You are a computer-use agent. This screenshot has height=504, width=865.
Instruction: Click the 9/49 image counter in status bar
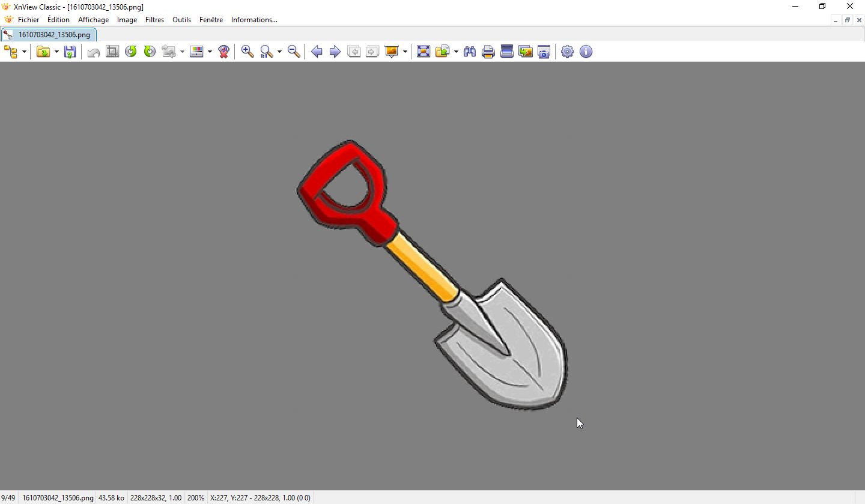tap(8, 498)
